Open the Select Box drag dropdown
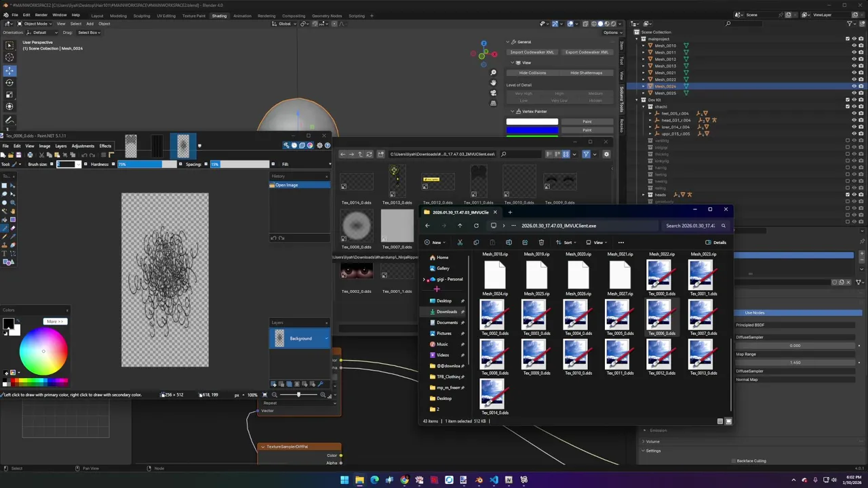The width and height of the screenshot is (868, 488). pyautogui.click(x=88, y=33)
